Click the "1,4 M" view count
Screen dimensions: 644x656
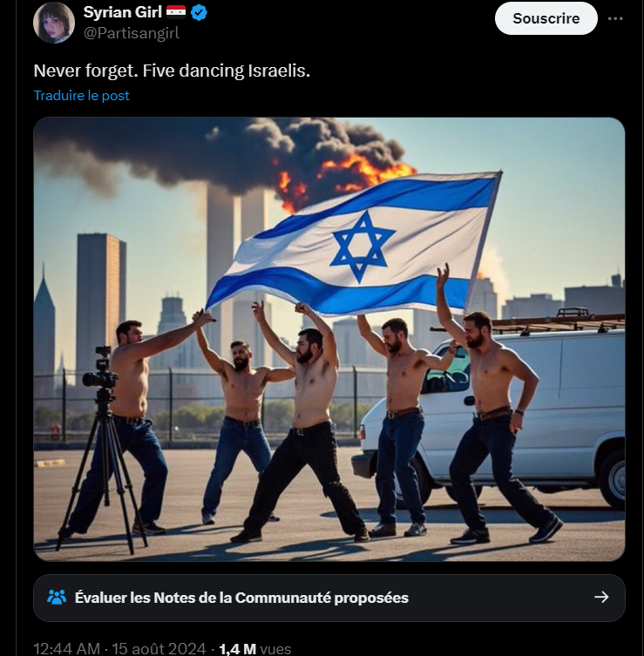pos(237,648)
